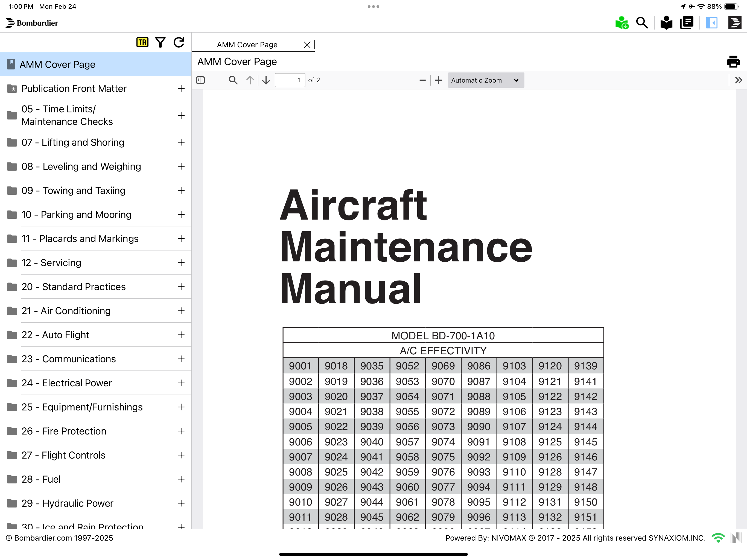Open the filter funnel icon
The width and height of the screenshot is (747, 560).
(x=161, y=42)
